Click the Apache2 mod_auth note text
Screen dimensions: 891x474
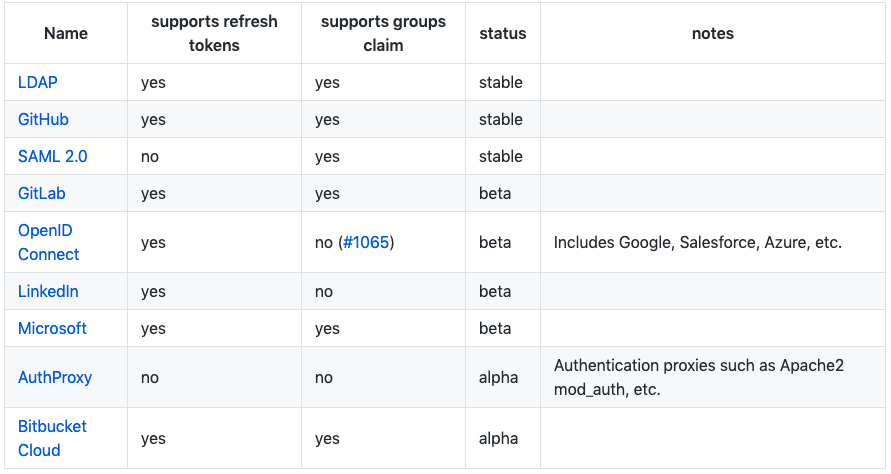click(x=698, y=377)
